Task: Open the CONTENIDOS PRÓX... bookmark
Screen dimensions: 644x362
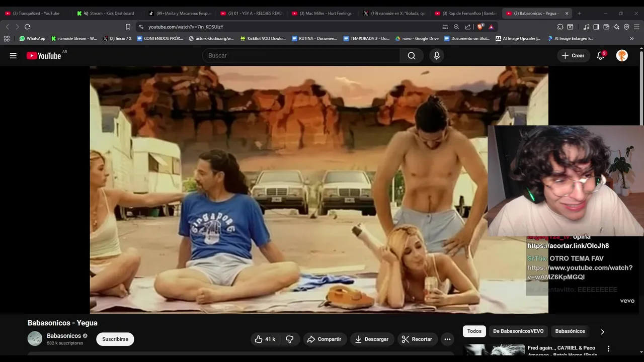Action: 160,38
